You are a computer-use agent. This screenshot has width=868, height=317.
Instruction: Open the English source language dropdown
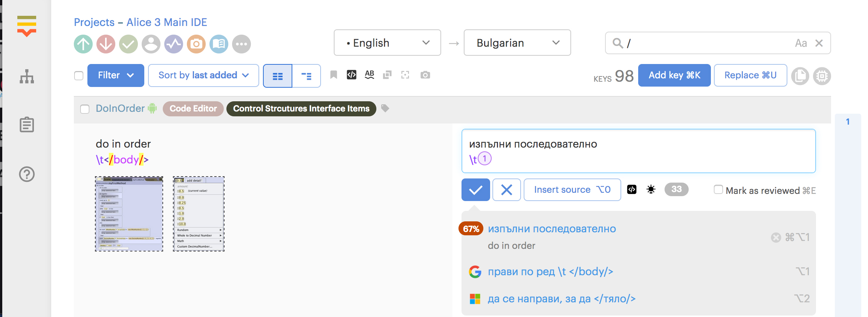point(387,43)
